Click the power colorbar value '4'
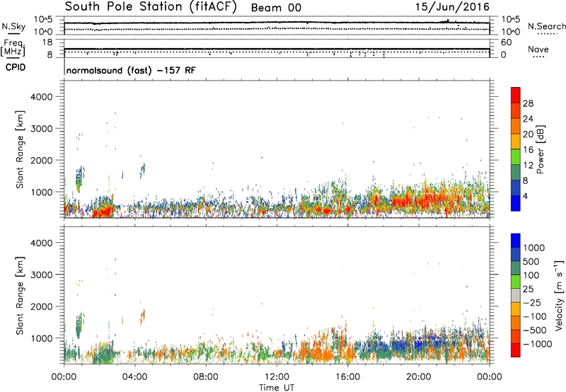The height and width of the screenshot is (392, 566). [x=526, y=197]
